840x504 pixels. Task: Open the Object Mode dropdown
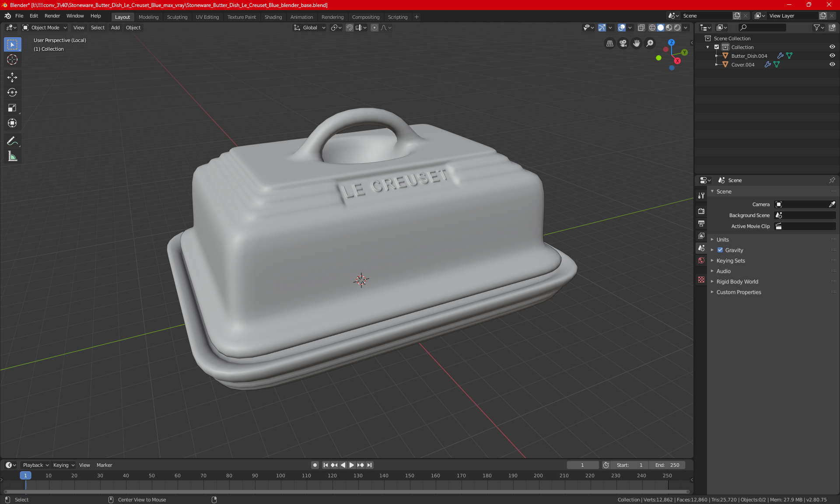pos(45,28)
